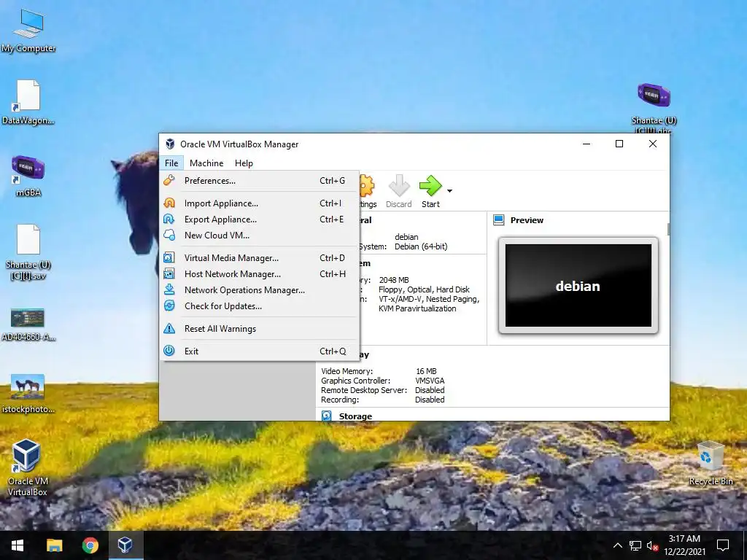Open Google Chrome from the taskbar
747x560 pixels.
(x=90, y=545)
